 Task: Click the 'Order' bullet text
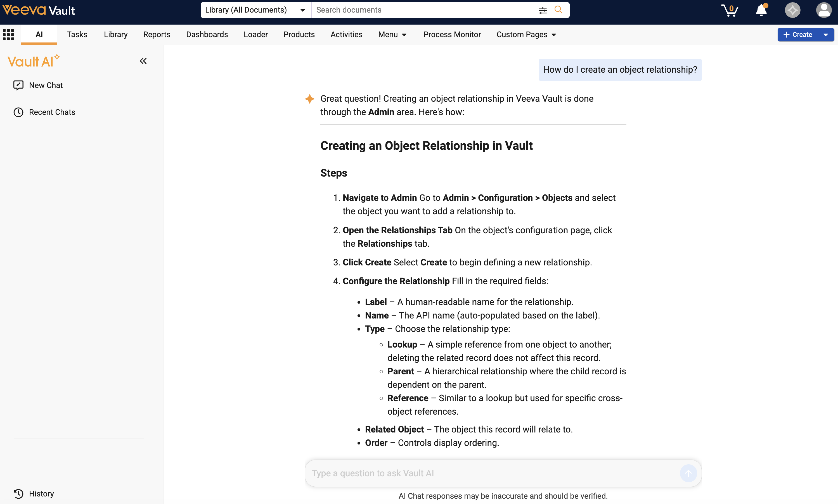coord(376,443)
